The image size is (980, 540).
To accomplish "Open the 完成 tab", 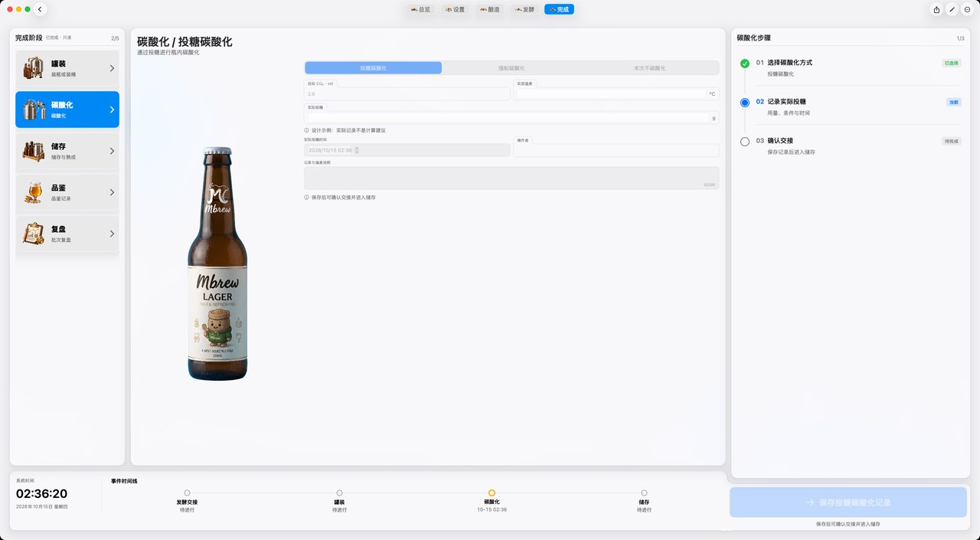I will click(559, 9).
